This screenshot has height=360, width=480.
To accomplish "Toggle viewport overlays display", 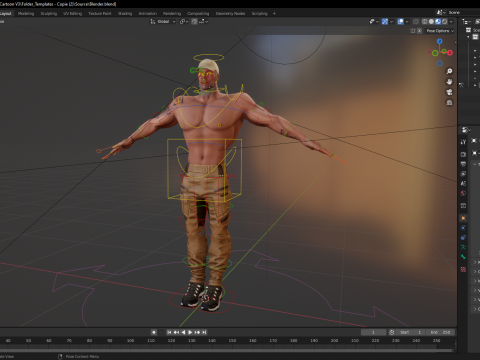I will pos(401,21).
